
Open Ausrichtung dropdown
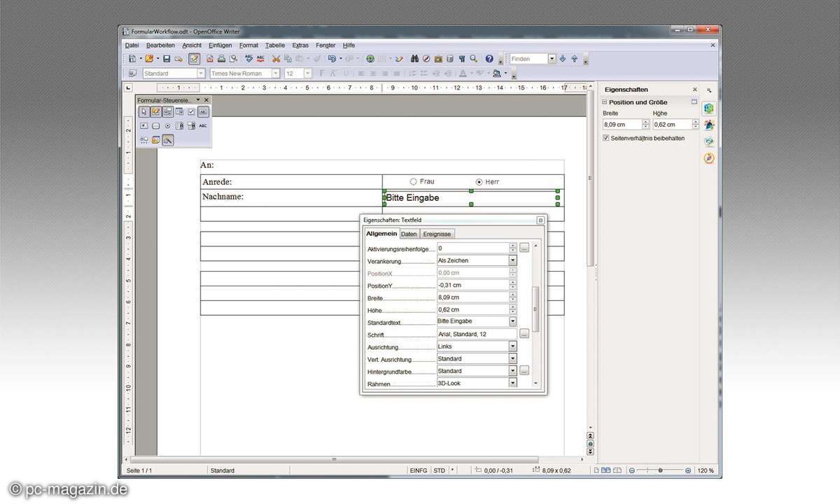tap(512, 346)
